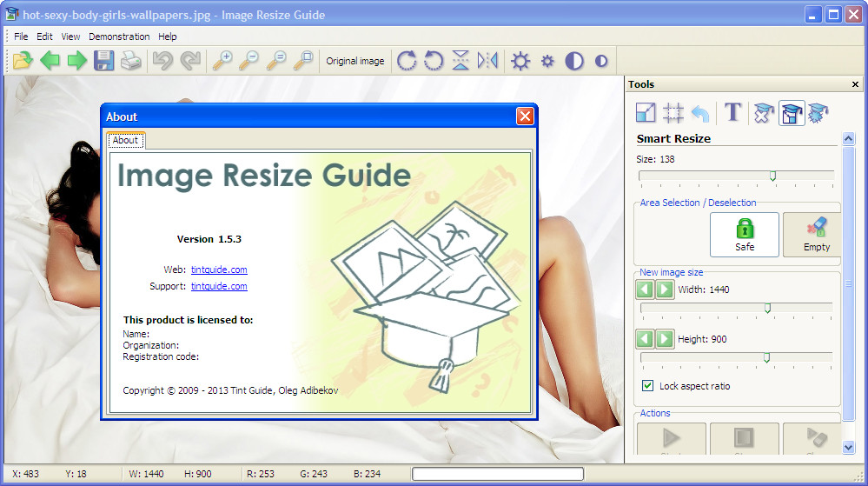Select the Resize tool in Tools panel
Viewport: 868px width, 486px height.
[x=646, y=113]
